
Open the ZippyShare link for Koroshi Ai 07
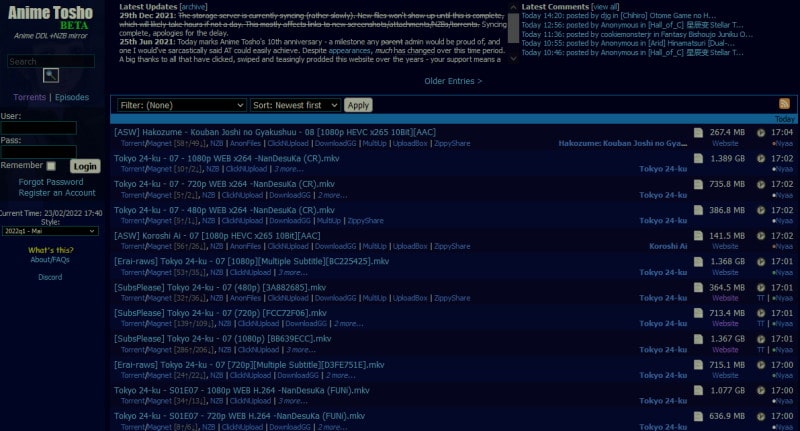coord(452,246)
